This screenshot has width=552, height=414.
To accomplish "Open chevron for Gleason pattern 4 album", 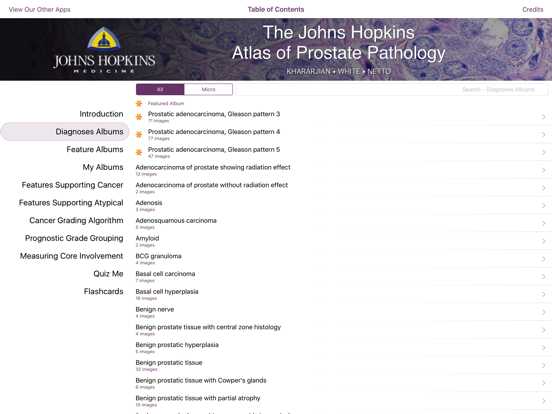I will pyautogui.click(x=544, y=134).
